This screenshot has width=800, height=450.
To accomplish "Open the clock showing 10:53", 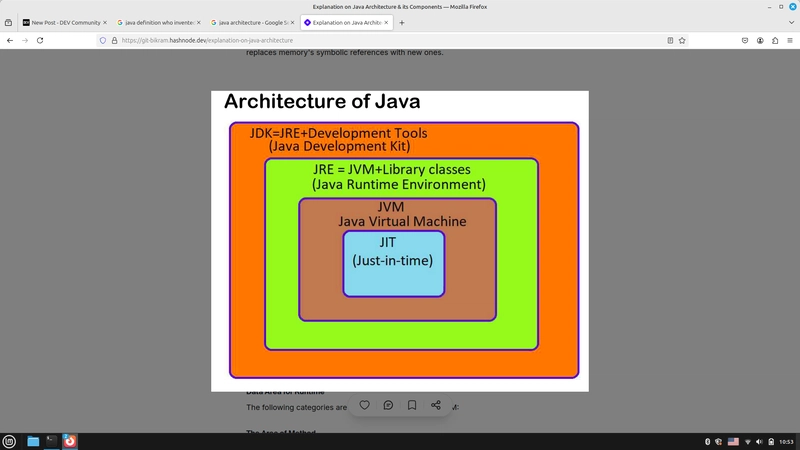I will coord(786,442).
